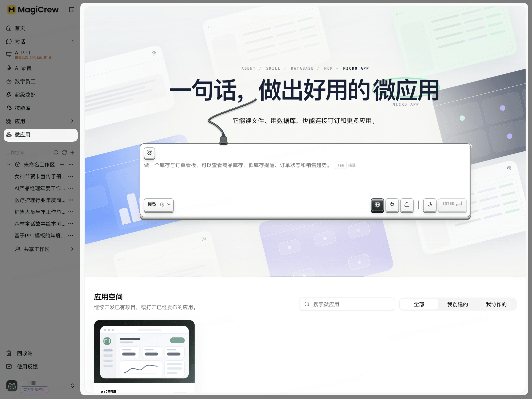Collapse the sidebar with the panel icon
The height and width of the screenshot is (399, 532).
[72, 10]
